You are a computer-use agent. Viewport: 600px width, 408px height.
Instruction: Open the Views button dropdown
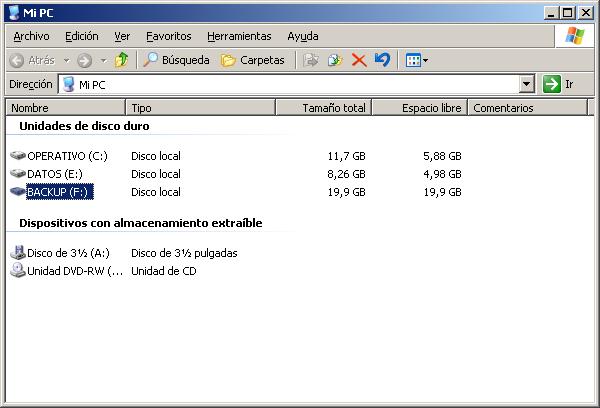[x=417, y=60]
